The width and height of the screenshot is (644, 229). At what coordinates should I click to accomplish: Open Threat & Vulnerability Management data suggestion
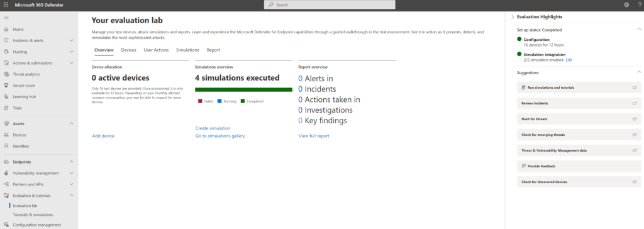coord(579,150)
